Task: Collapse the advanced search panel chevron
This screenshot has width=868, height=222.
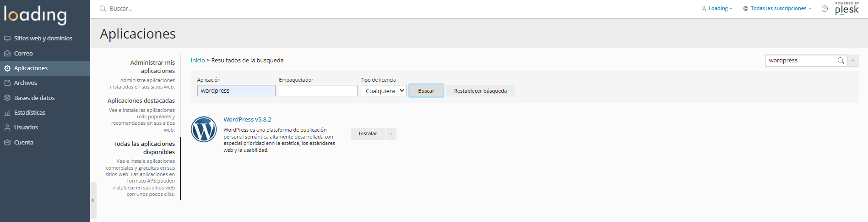Action: (853, 61)
